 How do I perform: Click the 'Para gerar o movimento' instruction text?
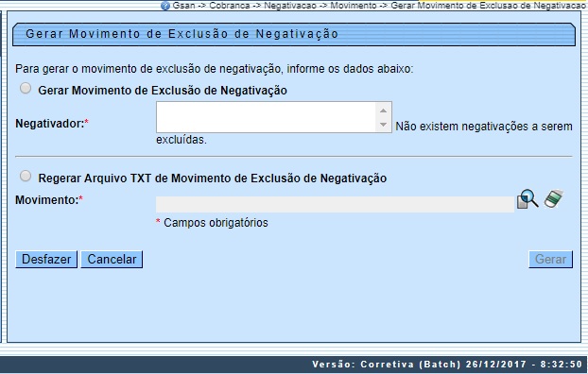tap(215, 69)
